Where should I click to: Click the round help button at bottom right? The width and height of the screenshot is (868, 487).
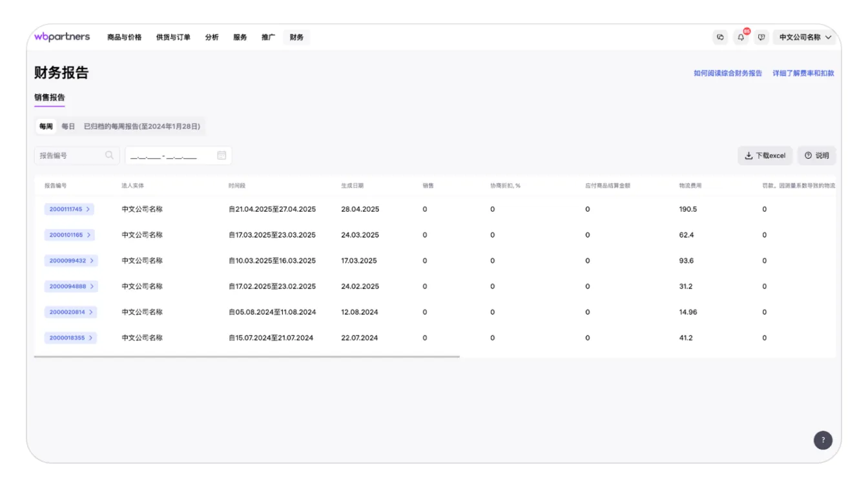(823, 440)
